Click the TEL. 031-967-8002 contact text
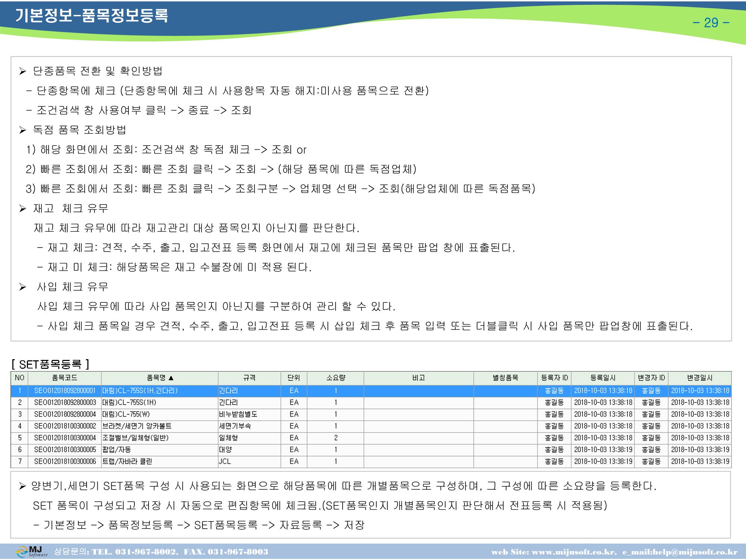Viewport: 746px width, 560px height. (134, 552)
